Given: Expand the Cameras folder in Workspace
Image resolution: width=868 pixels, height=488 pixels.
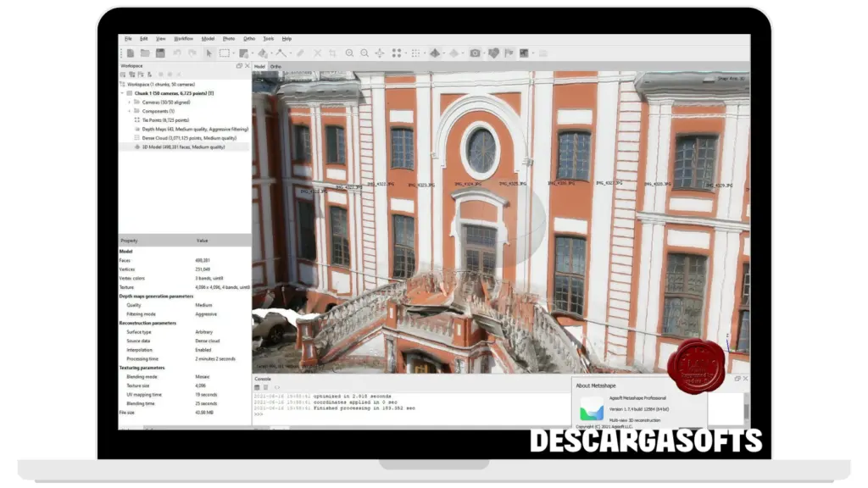Looking at the screenshot, I should (x=130, y=102).
